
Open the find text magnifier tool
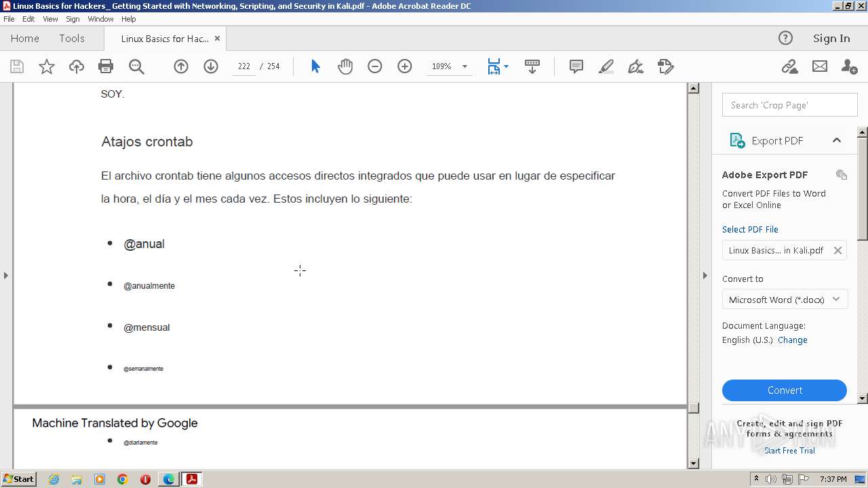[x=136, y=66]
